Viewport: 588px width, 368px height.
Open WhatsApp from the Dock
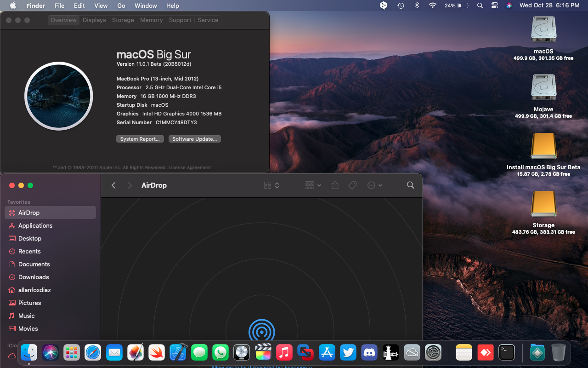click(220, 353)
